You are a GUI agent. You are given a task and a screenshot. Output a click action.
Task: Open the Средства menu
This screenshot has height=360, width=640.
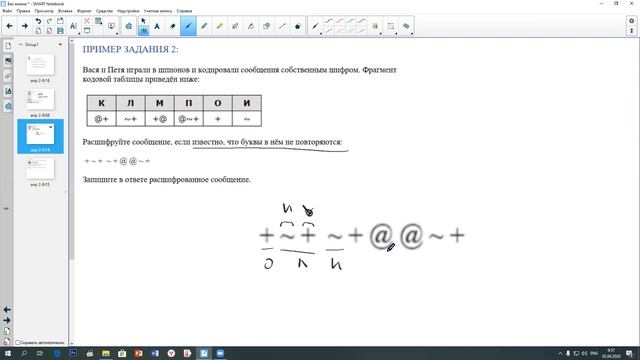(x=104, y=11)
